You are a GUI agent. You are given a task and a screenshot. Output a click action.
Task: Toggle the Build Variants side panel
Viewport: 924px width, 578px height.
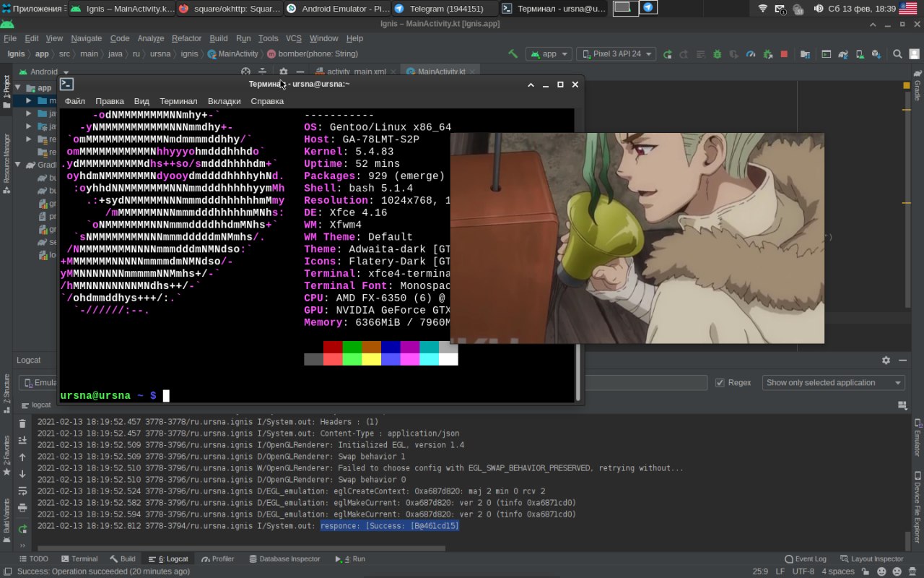(6, 519)
